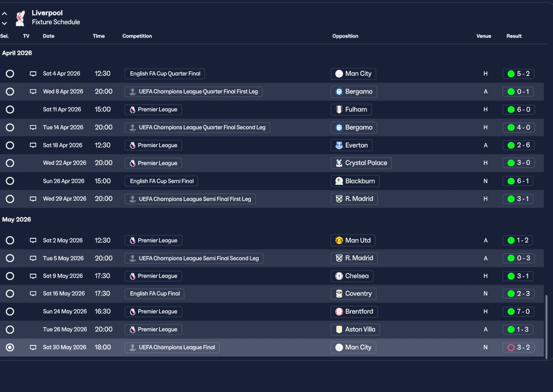
Task: Sort by the Time column header
Action: 99,36
